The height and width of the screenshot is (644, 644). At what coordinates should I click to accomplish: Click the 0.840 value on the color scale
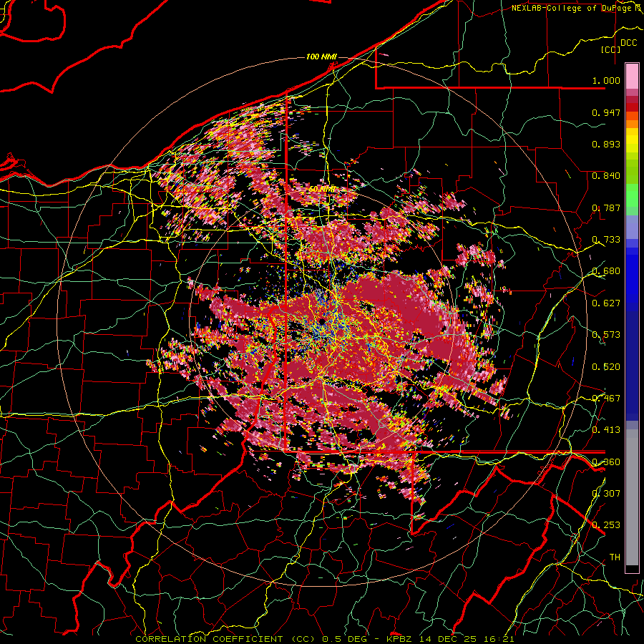point(606,176)
